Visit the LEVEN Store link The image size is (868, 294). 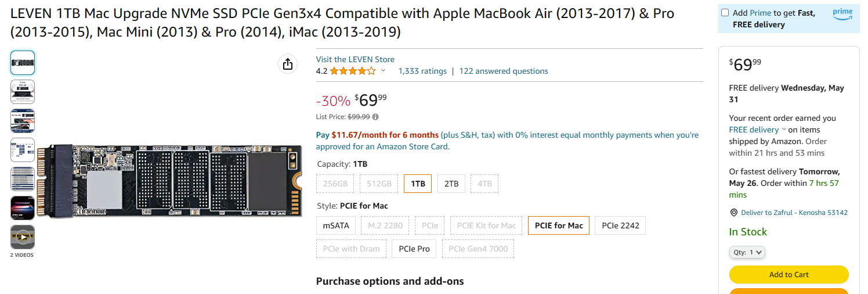[355, 59]
